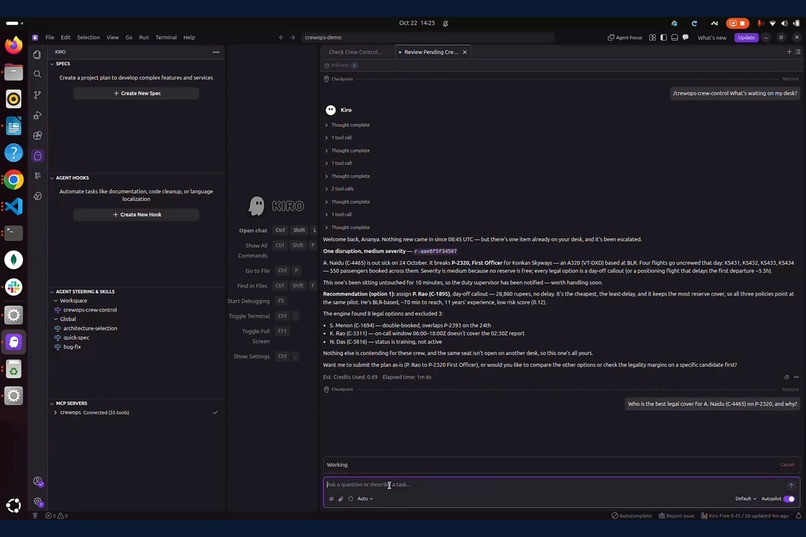
Task: Open the Accounts icon in activity bar
Action: (x=38, y=482)
